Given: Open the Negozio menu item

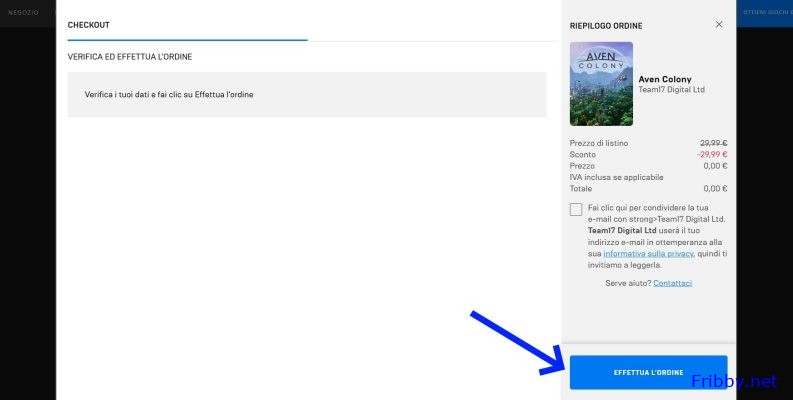Looking at the screenshot, I should click(24, 12).
